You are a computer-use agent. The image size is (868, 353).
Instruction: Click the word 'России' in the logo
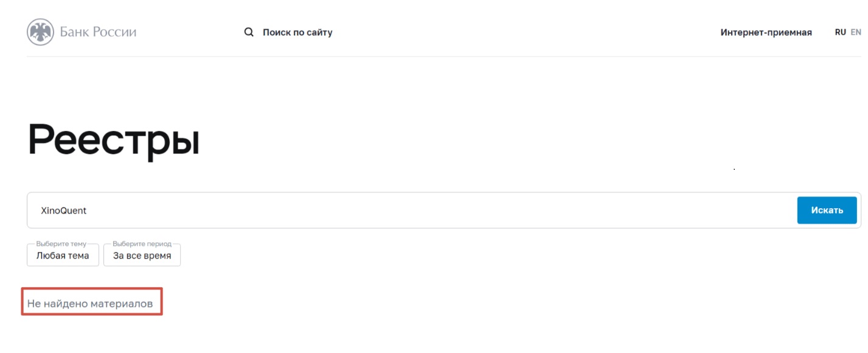(x=115, y=32)
